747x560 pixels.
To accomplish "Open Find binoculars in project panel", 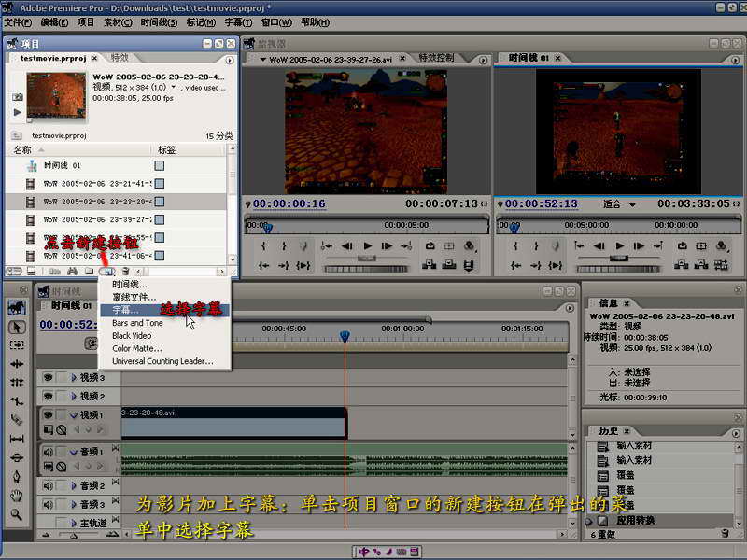I will point(73,272).
